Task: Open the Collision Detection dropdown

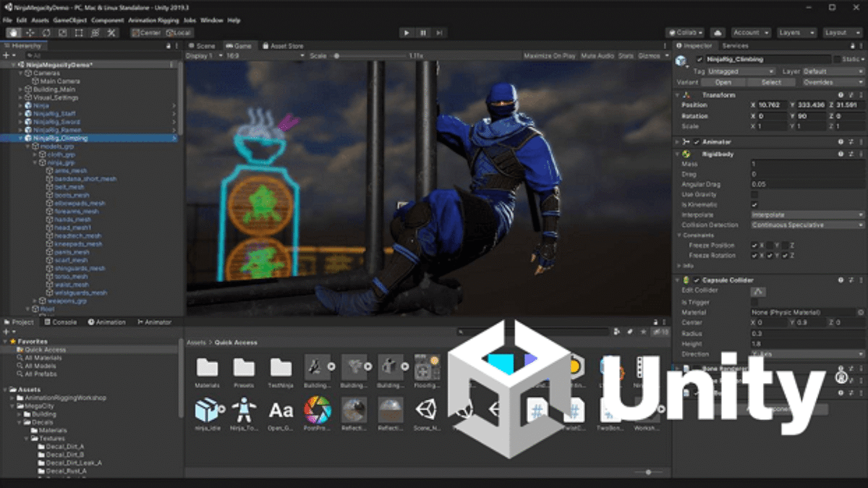Action: [807, 225]
